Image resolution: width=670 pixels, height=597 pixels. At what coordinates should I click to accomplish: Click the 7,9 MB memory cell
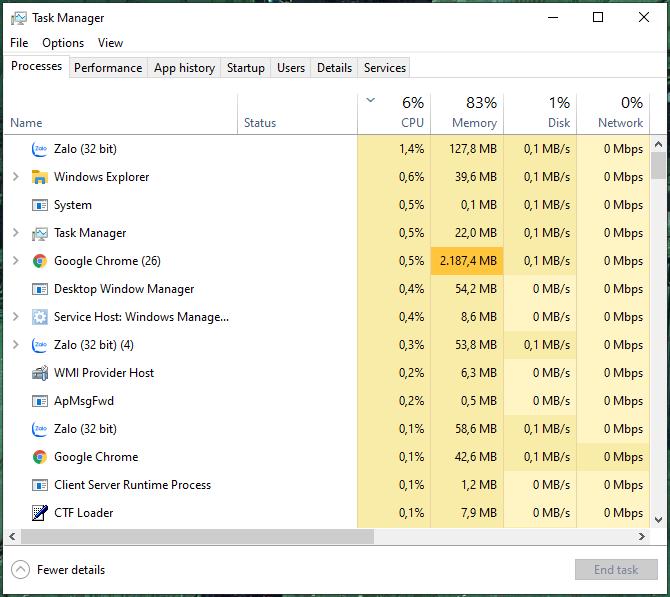point(467,513)
